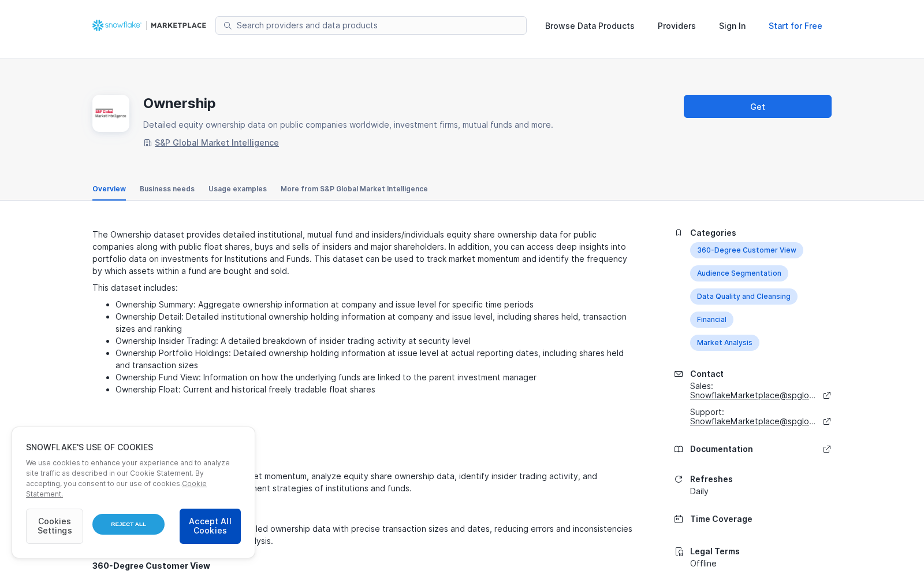Click the MARKETPLACE wordmark
This screenshot has width=924, height=578.
point(178,25)
